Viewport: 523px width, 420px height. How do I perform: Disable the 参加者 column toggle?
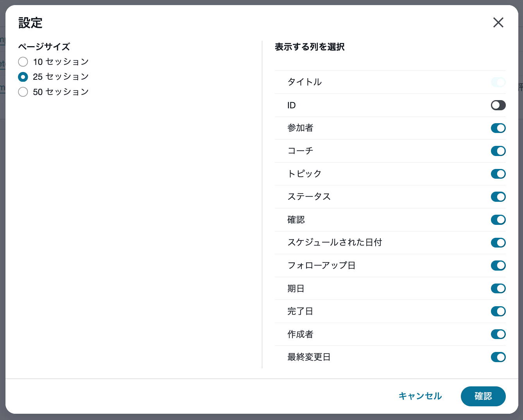point(498,128)
